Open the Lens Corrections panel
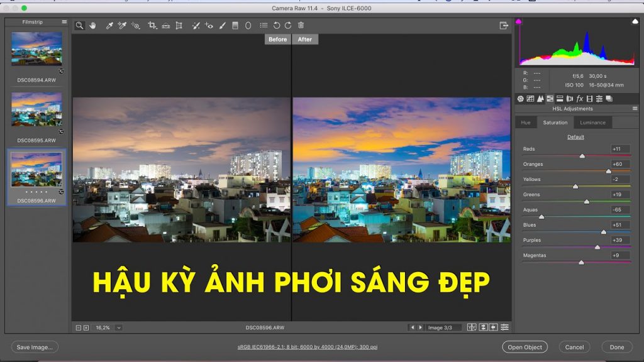644x362 pixels. [569, 99]
